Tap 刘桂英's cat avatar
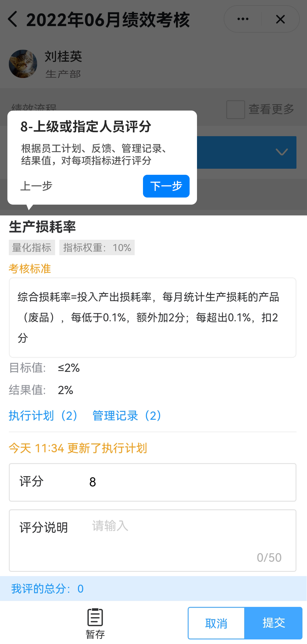The height and width of the screenshot is (644, 307). click(23, 64)
